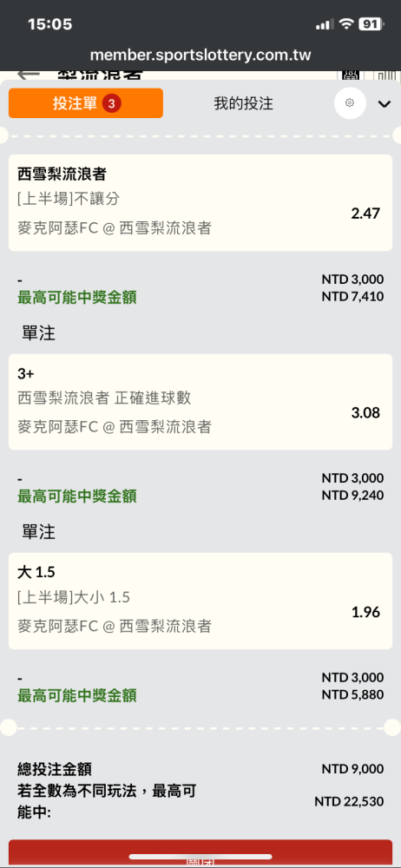Select the 3+ 正確進球數 bet card
Viewport: 401px width, 868px height.
[x=200, y=402]
